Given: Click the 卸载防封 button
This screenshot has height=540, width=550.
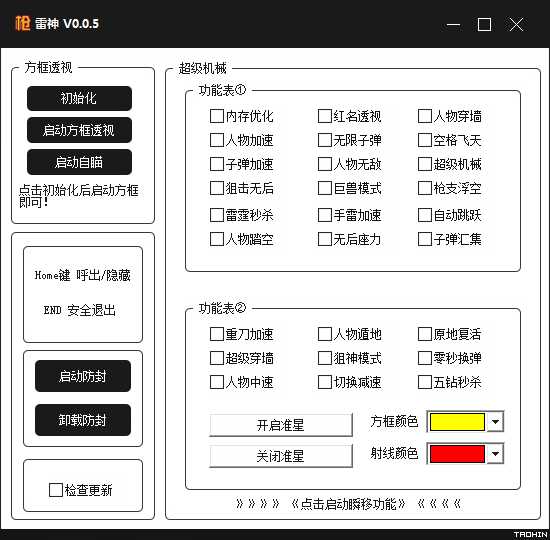Looking at the screenshot, I should [x=83, y=420].
